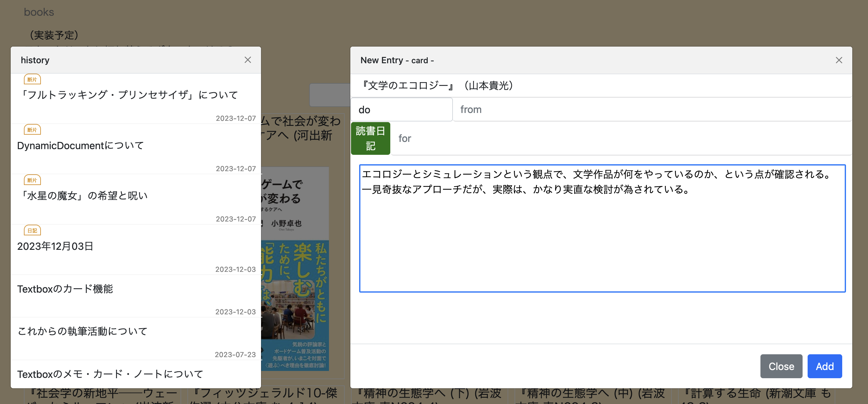Image resolution: width=868 pixels, height=404 pixels.
Task: Click the 断片 tag on フルトラッキング entry
Action: pos(32,80)
